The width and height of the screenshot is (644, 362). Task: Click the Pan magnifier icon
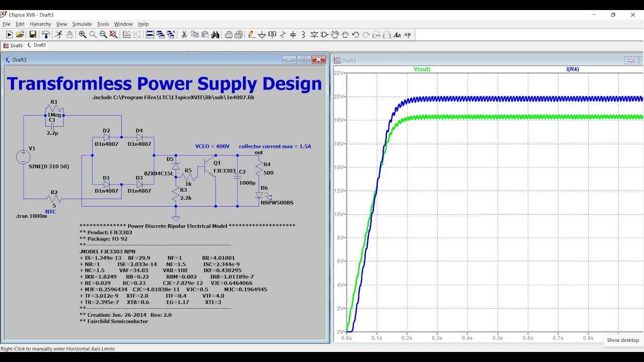(x=93, y=35)
